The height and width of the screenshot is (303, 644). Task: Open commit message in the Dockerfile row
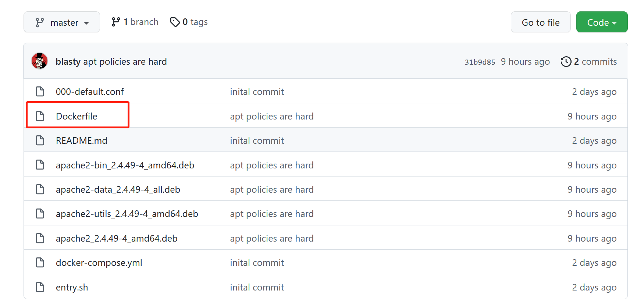[272, 116]
